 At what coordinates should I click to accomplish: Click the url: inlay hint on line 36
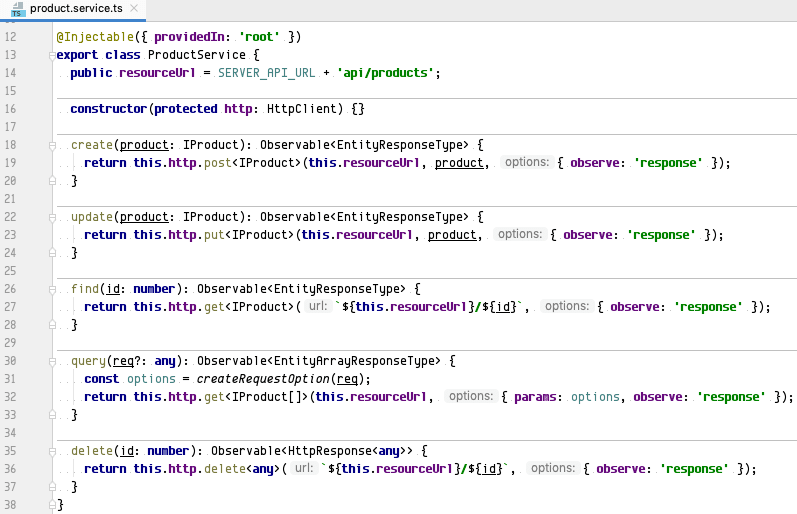point(304,468)
